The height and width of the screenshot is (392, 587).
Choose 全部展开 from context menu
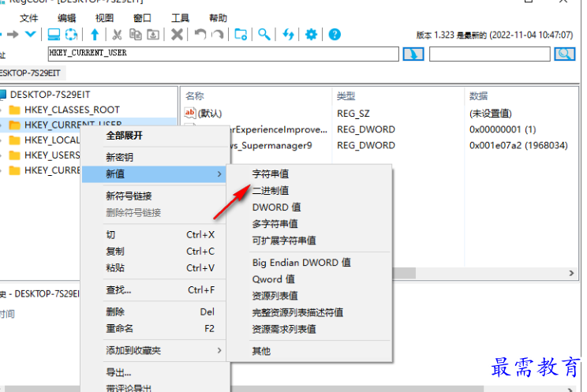coord(125,136)
